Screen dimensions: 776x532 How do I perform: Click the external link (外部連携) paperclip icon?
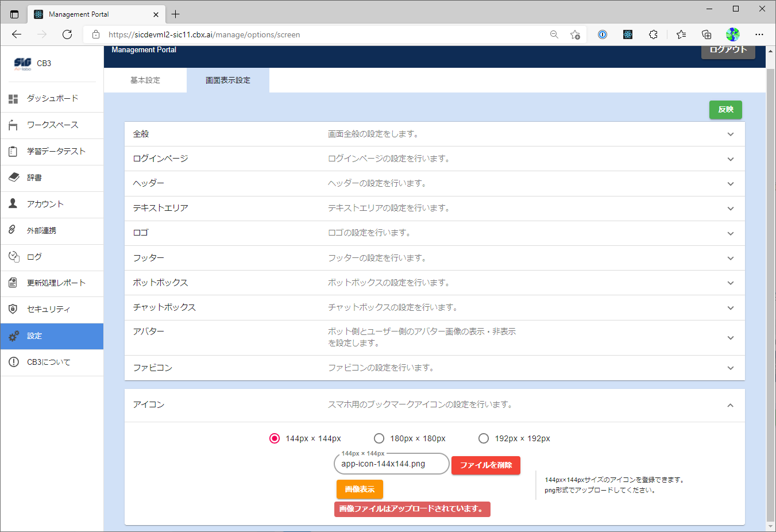point(13,230)
